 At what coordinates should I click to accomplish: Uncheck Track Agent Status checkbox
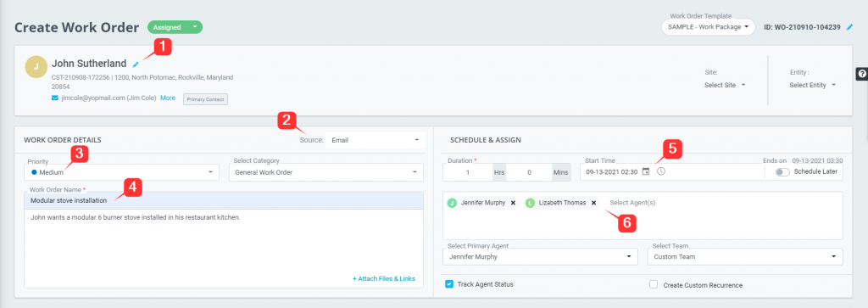coord(449,284)
